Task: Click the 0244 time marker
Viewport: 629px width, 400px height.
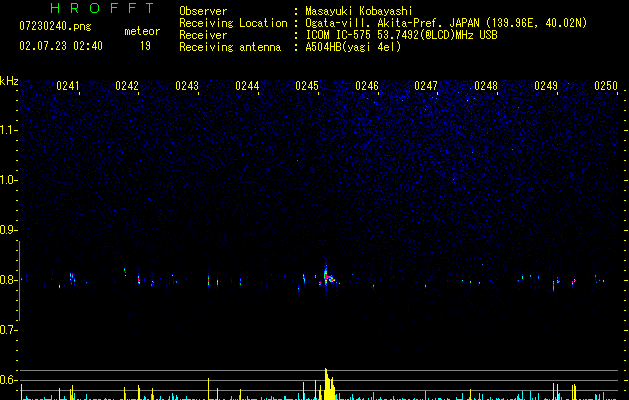Action: (247, 86)
